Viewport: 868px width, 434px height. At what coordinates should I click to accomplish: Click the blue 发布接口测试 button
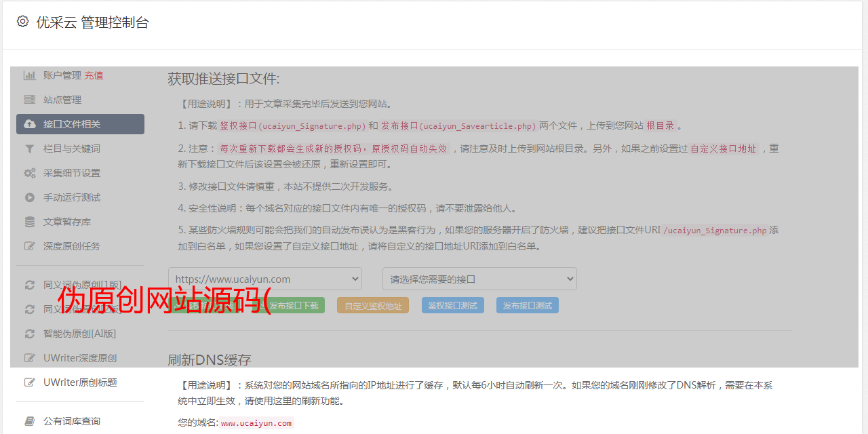(x=528, y=305)
